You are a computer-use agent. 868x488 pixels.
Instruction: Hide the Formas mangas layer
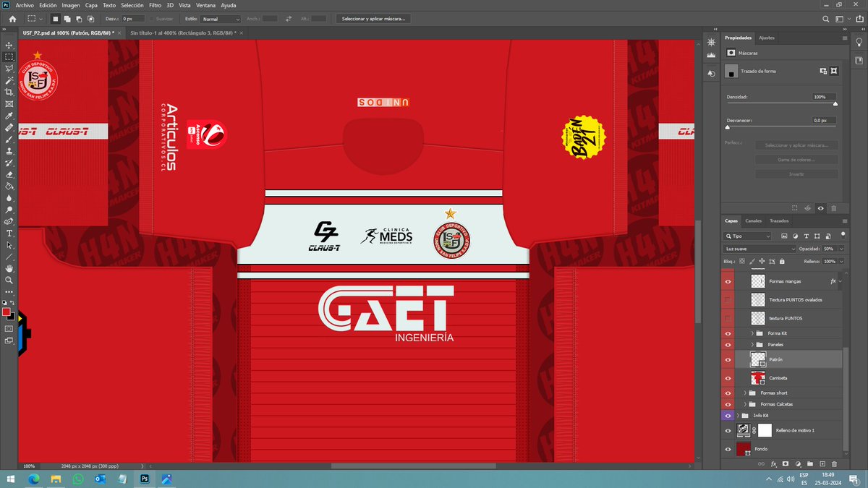728,281
